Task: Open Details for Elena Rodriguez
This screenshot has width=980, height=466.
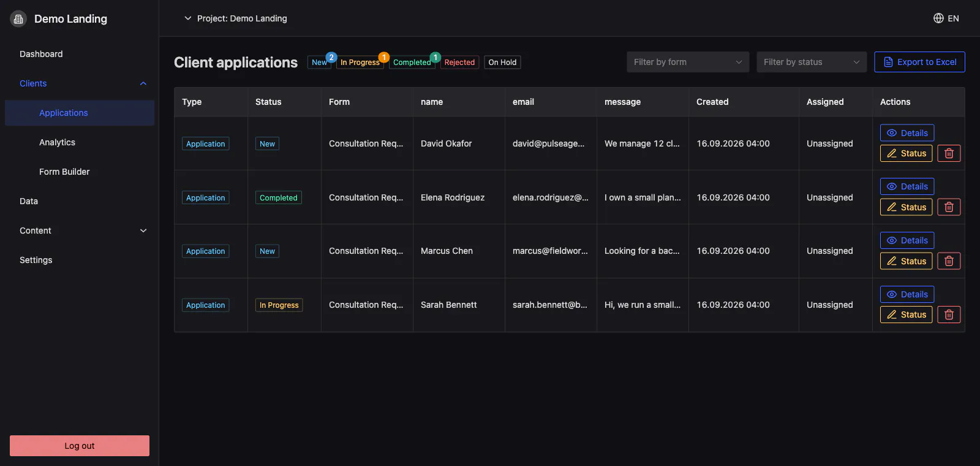Action: [x=907, y=186]
